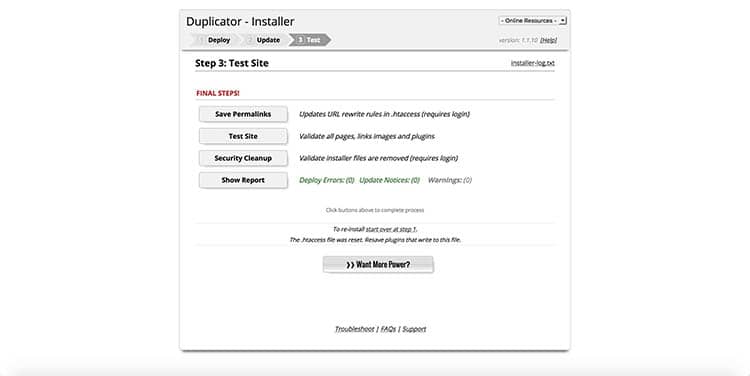Click the Save Permalinks button

coord(243,114)
